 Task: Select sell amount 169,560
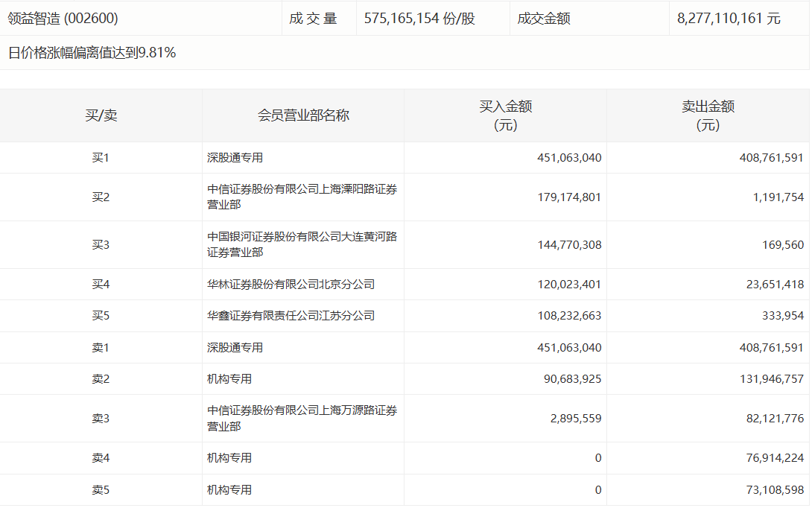point(783,245)
